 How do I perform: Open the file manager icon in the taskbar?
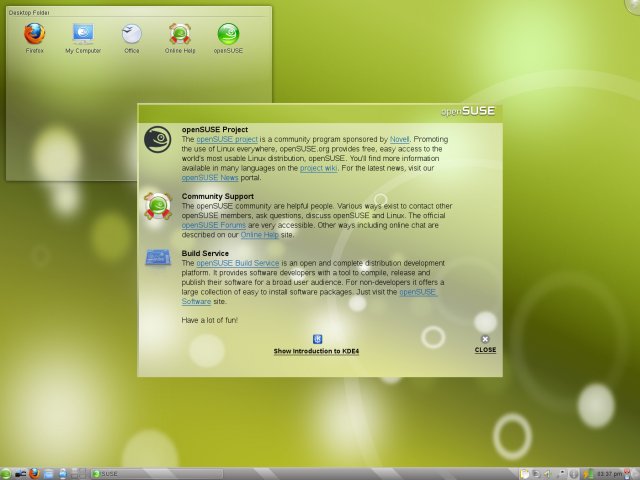tap(48, 474)
